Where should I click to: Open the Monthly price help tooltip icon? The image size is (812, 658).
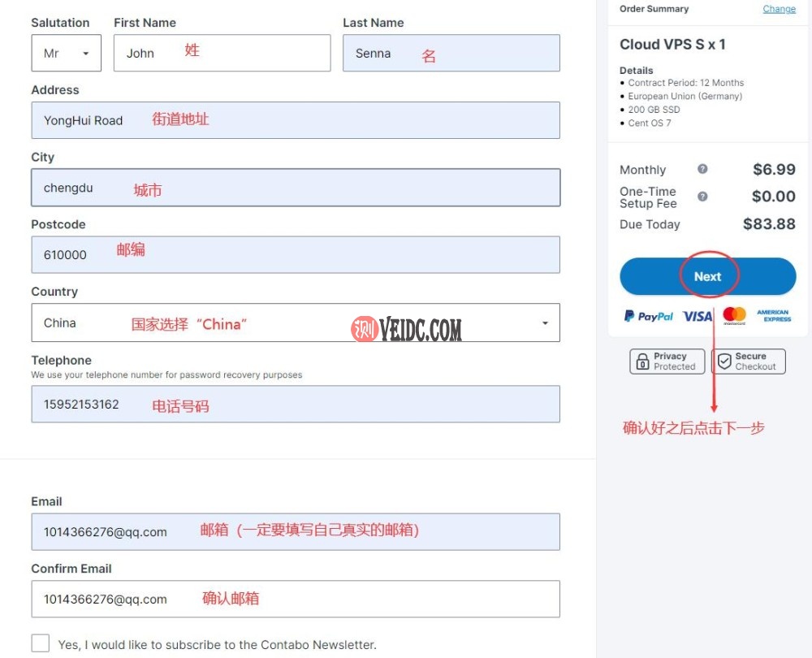[x=702, y=171]
